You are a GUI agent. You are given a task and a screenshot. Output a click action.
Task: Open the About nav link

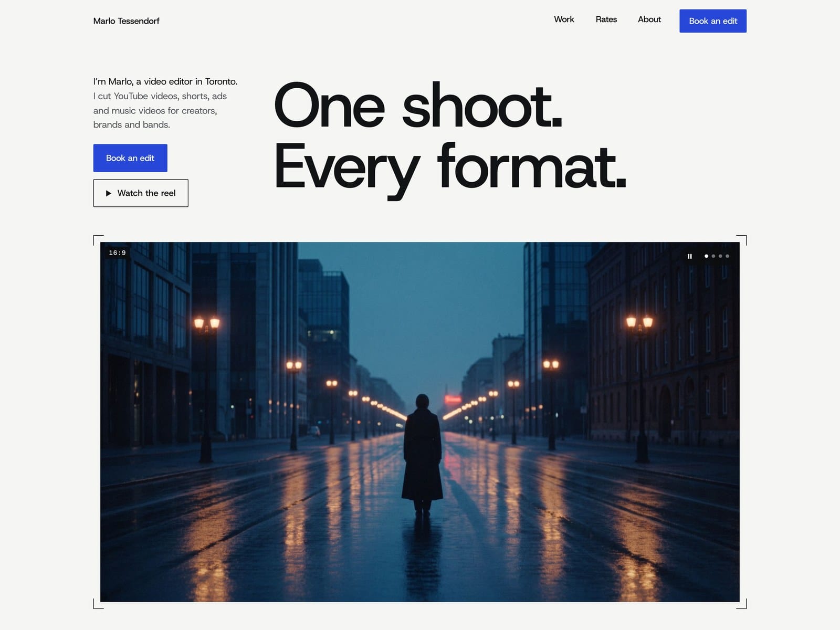tap(649, 19)
